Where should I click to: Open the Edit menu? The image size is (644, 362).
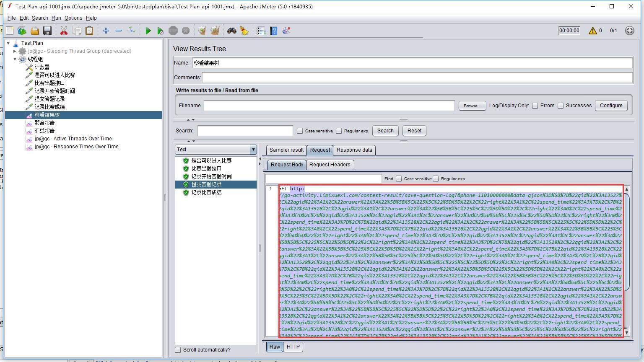[24, 18]
